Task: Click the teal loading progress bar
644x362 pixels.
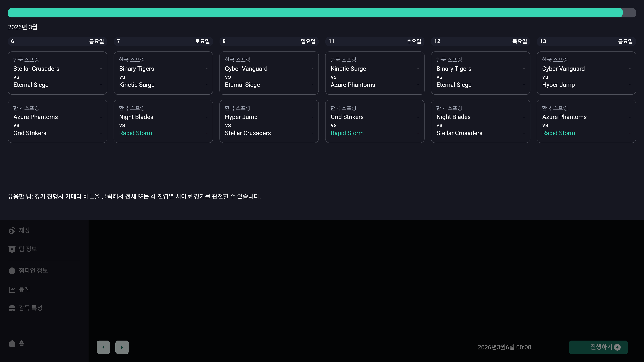Action: pyautogui.click(x=315, y=13)
